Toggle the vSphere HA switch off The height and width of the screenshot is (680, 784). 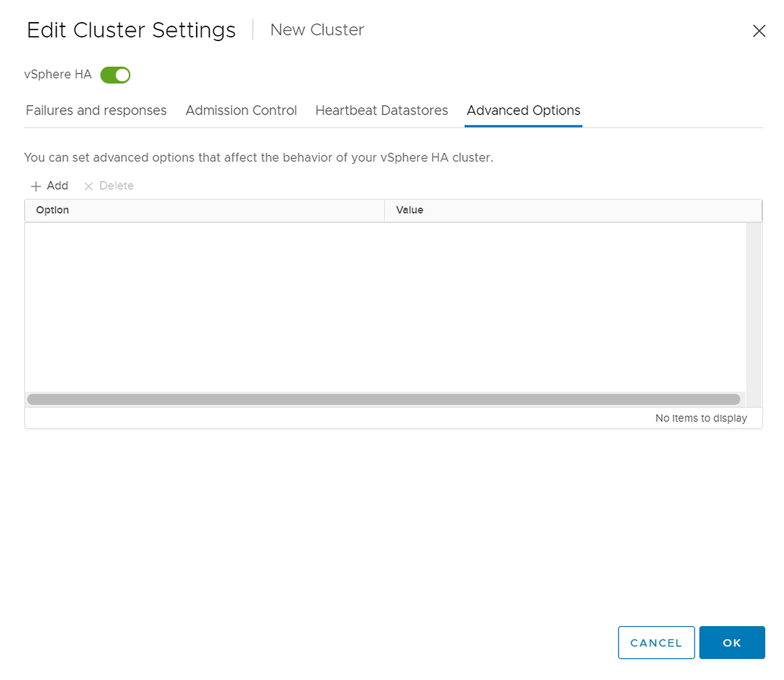115,75
